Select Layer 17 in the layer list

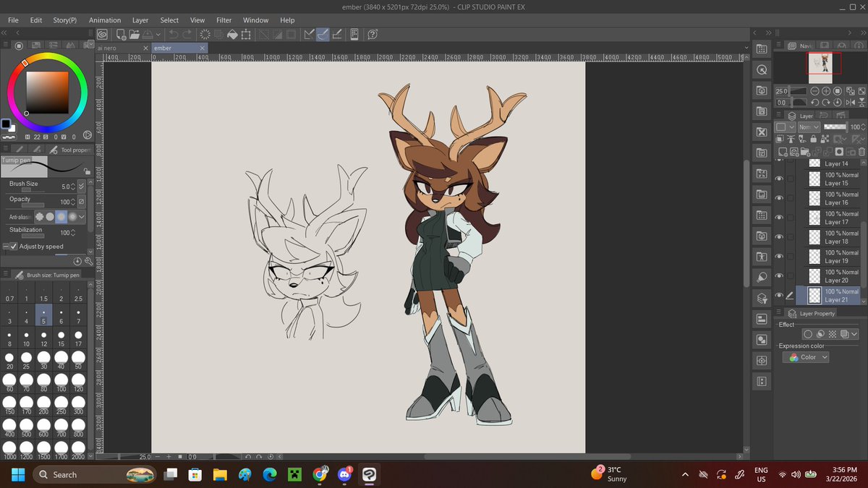point(827,218)
